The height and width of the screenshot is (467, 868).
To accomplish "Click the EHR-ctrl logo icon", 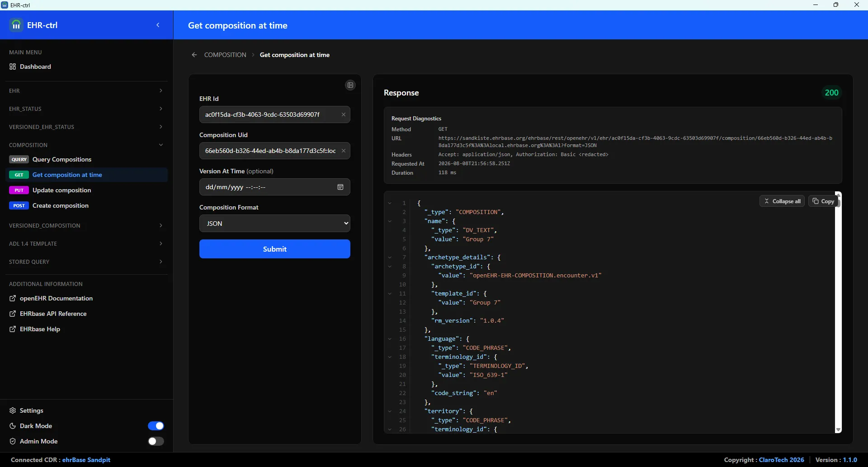I will point(16,25).
